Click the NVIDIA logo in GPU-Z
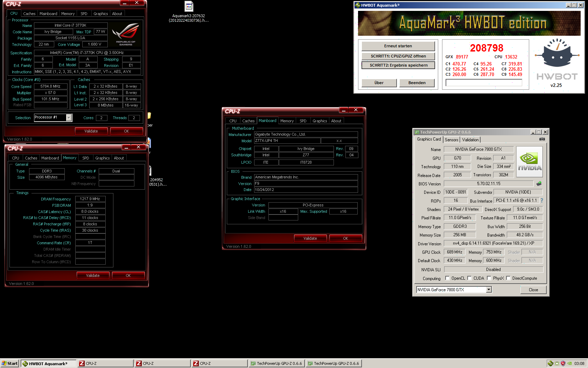The height and width of the screenshot is (368, 588). [530, 162]
